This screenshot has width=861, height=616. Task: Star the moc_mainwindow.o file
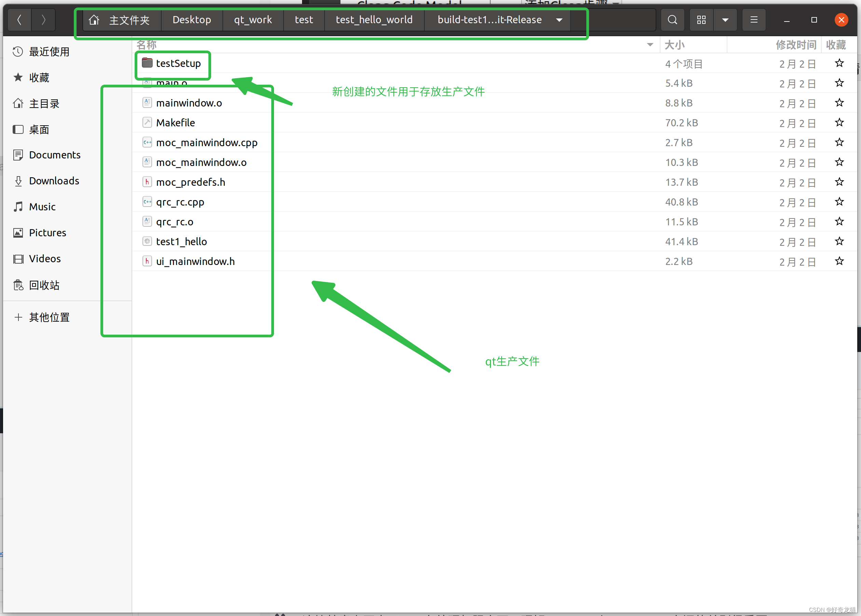839,162
